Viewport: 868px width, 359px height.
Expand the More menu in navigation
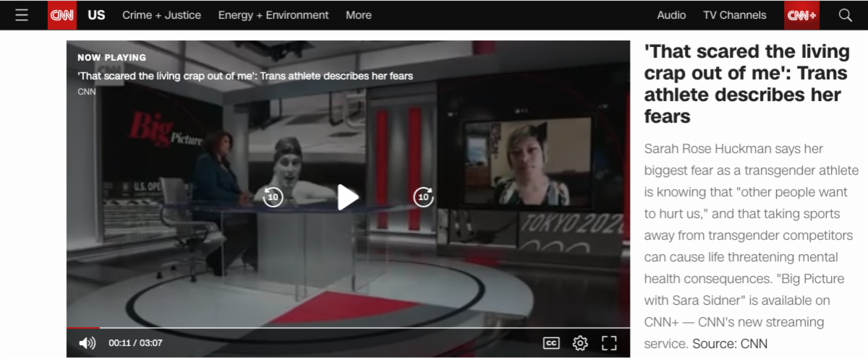[358, 15]
